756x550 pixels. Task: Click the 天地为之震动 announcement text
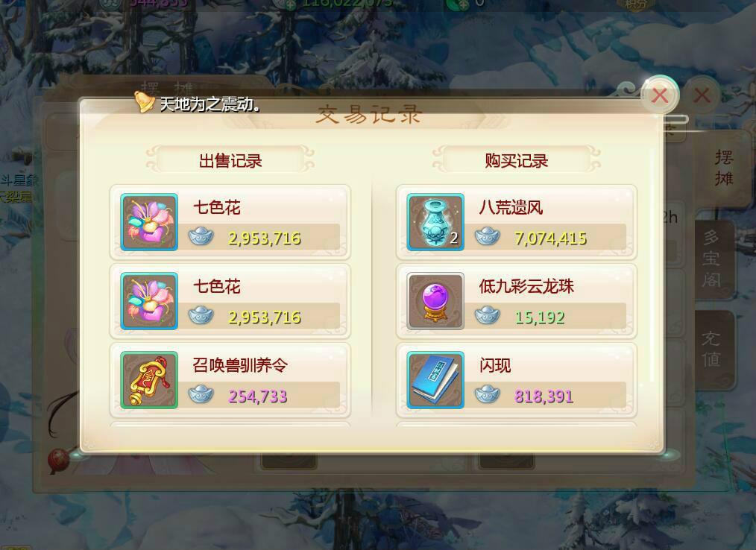(x=210, y=104)
